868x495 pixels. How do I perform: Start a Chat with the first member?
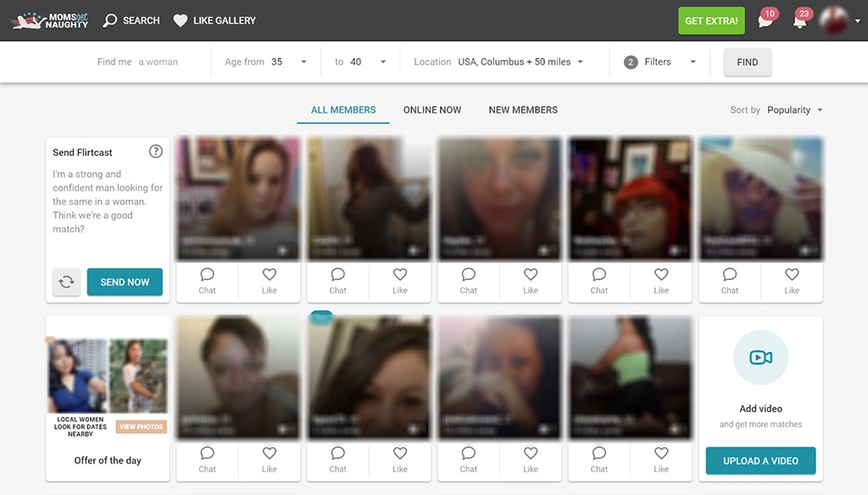pyautogui.click(x=207, y=281)
